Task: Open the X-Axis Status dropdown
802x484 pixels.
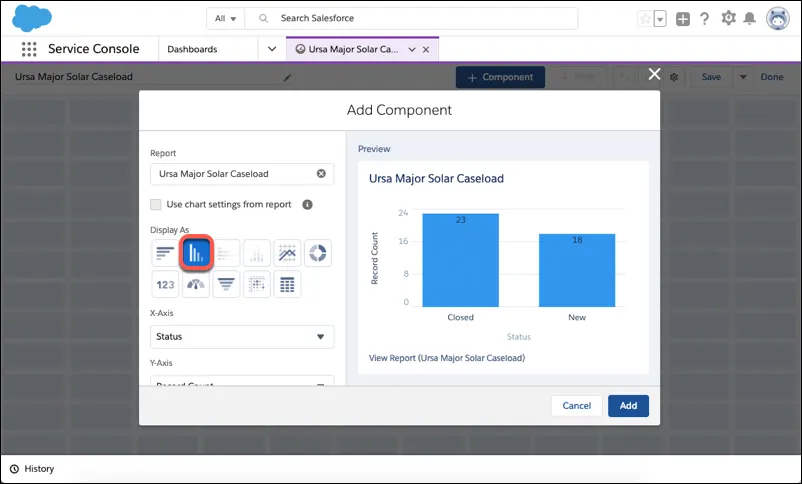Action: [242, 337]
